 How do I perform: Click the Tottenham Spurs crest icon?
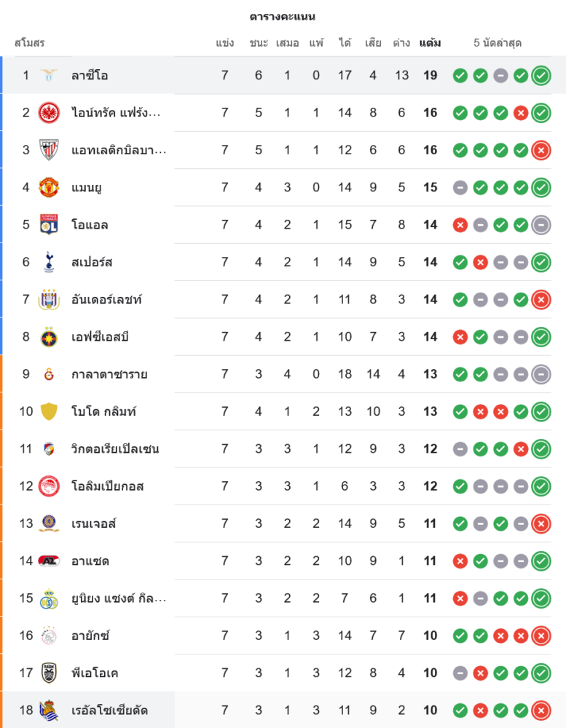tap(49, 262)
